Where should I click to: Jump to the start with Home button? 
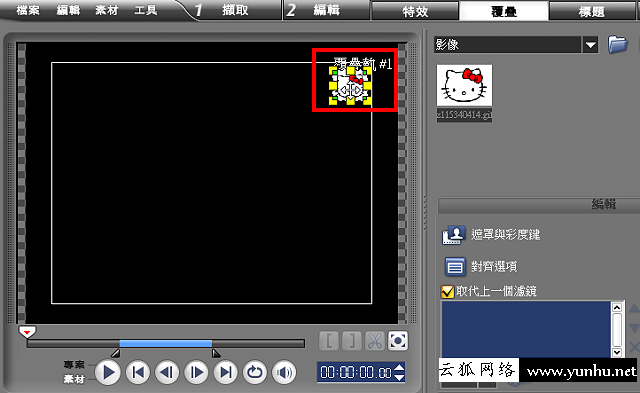pyautogui.click(x=138, y=372)
